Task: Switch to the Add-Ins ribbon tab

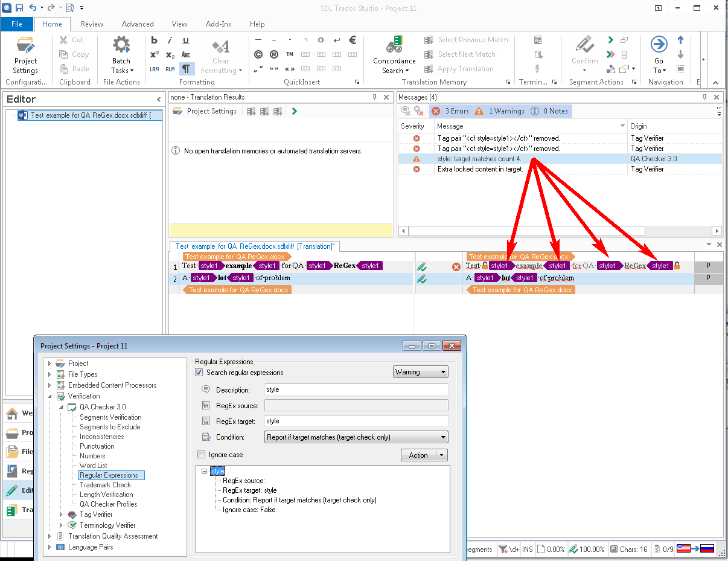Action: 217,24
